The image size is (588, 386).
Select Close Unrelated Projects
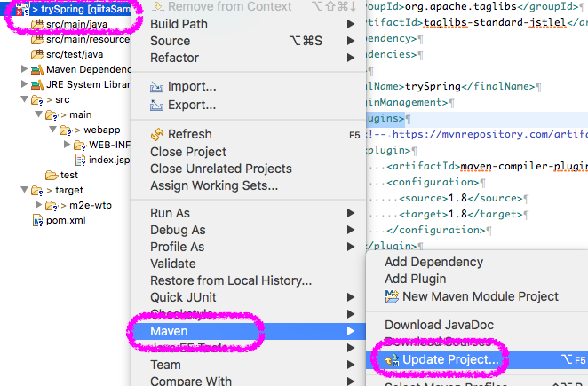[x=249, y=169]
